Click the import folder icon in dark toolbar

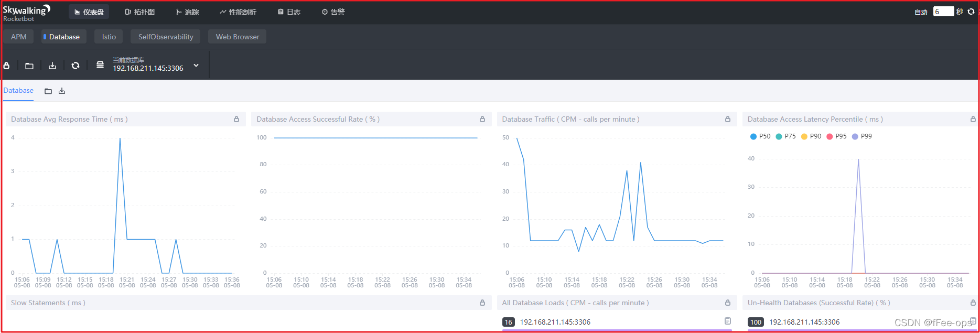coord(29,66)
